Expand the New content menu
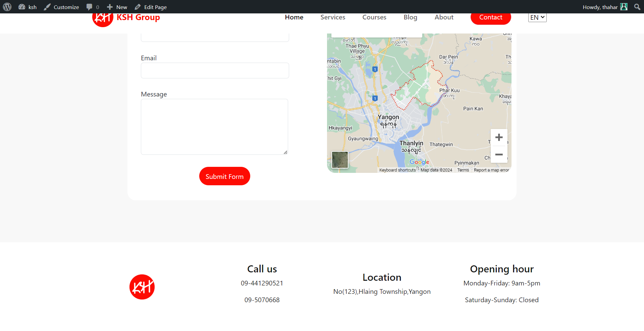644x331 pixels. point(117,7)
